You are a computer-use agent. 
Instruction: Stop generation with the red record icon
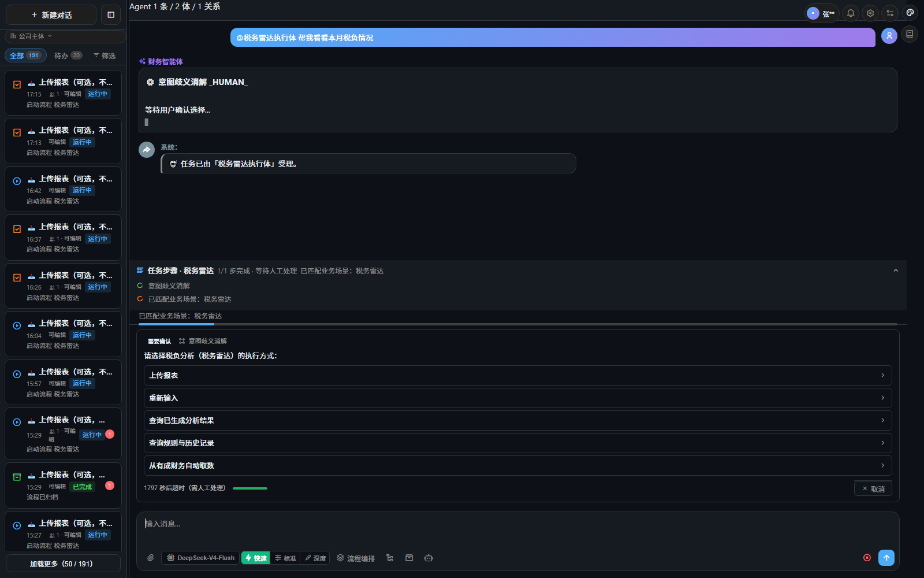[867, 558]
